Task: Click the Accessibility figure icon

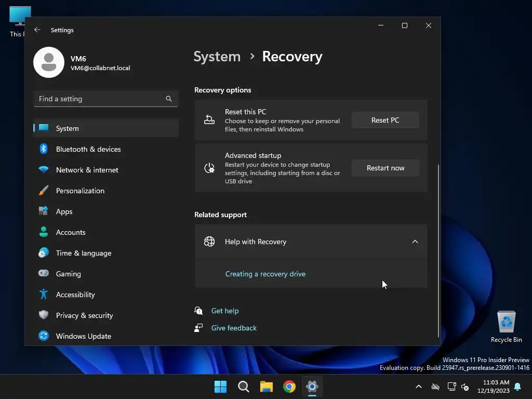Action: point(44,294)
